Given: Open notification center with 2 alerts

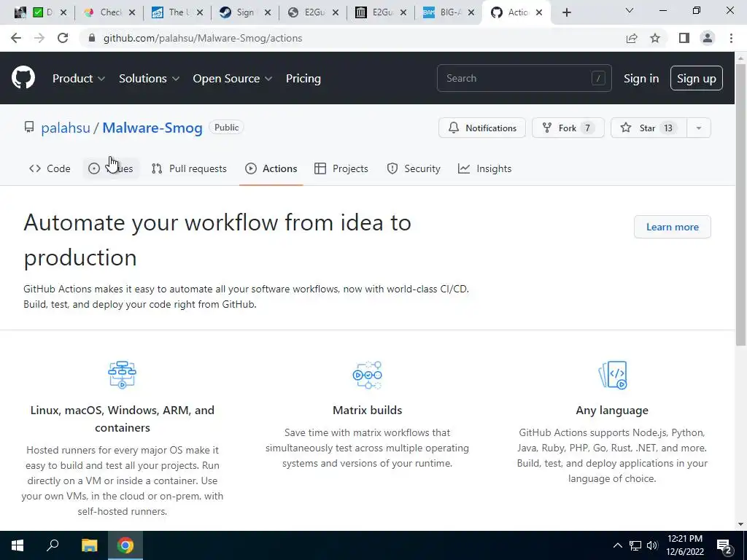Looking at the screenshot, I should 724,545.
